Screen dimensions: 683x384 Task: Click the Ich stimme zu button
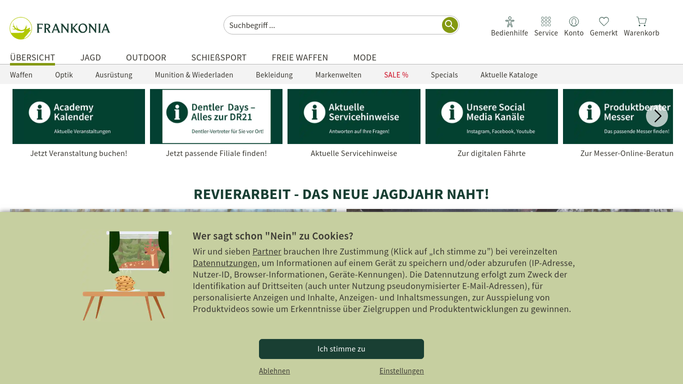tap(341, 349)
